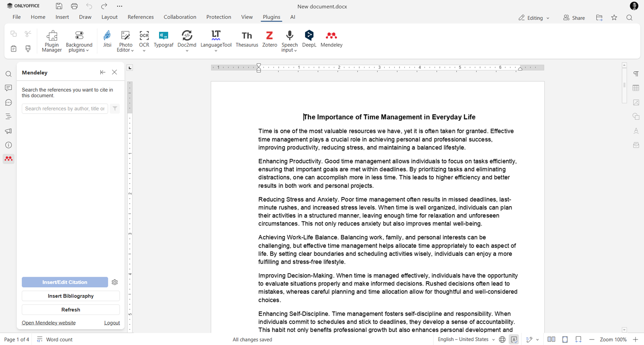This screenshot has width=644, height=345.
Task: Launch the Zotero plugin
Action: point(269,39)
